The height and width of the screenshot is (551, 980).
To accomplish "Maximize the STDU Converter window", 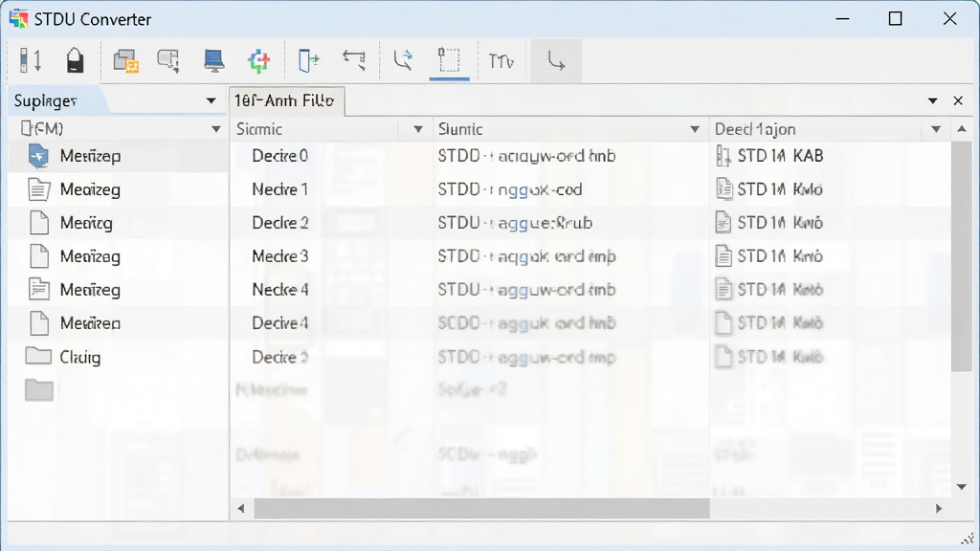I will 895,19.
